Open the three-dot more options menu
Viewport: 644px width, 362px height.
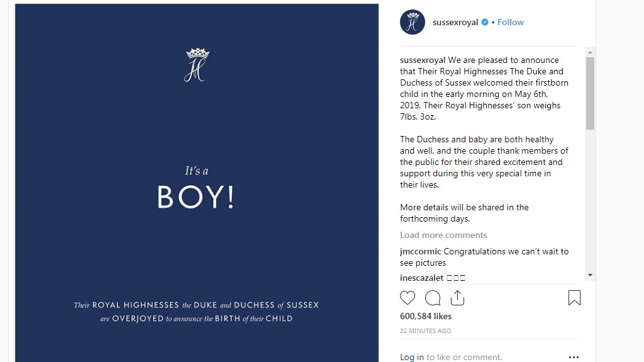(x=574, y=357)
